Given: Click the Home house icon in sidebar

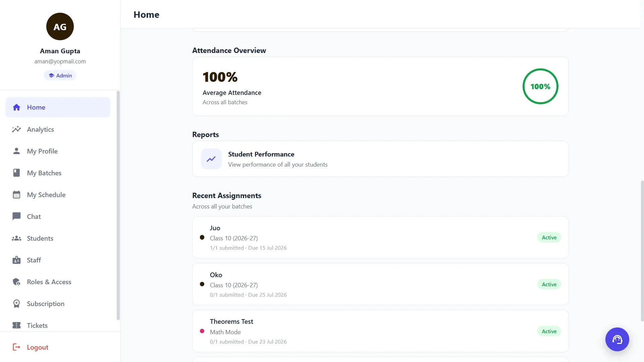Looking at the screenshot, I should tap(16, 107).
